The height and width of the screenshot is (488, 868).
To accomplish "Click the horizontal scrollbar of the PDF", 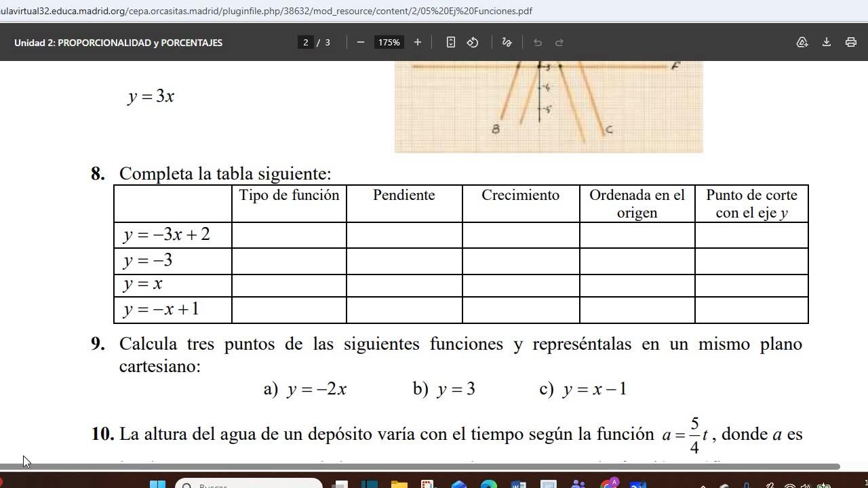I will [x=420, y=466].
